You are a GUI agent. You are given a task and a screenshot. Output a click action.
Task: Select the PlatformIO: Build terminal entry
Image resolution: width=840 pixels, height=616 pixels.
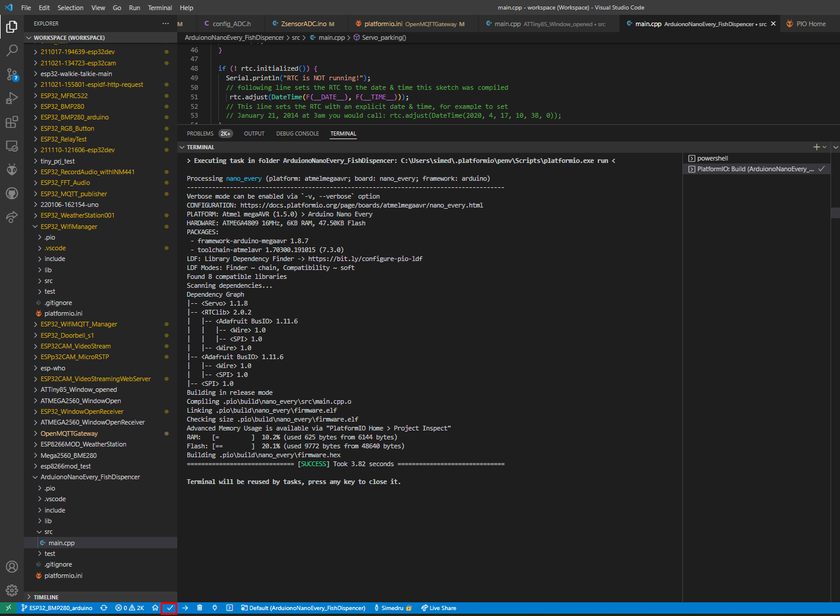(x=756, y=169)
